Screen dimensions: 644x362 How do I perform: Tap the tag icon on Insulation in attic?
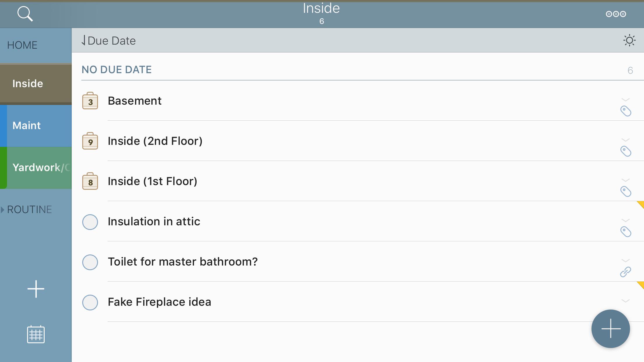pos(626,232)
